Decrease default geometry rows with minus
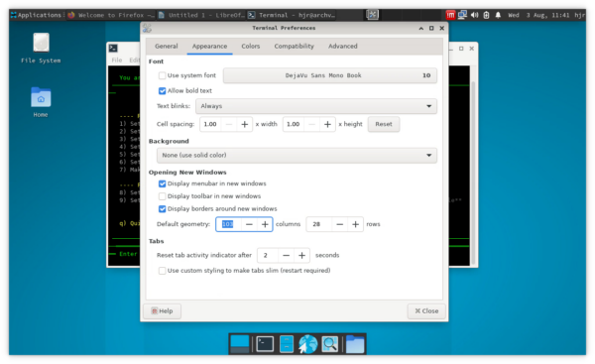 (339, 224)
